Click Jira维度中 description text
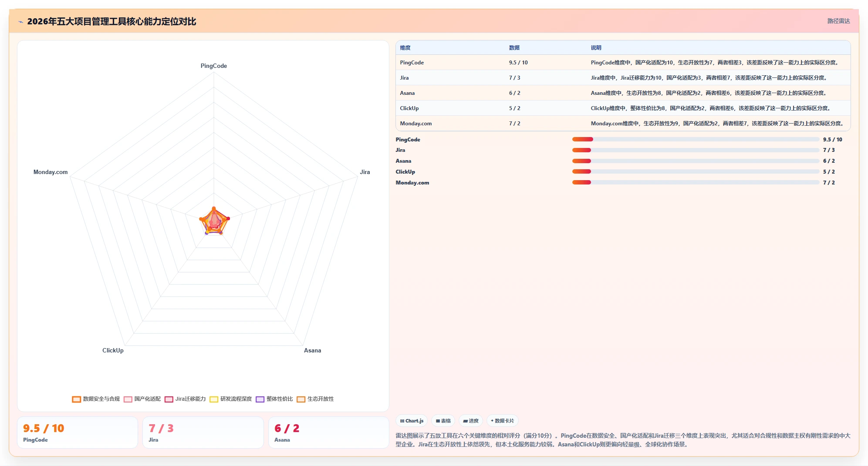The image size is (868, 466). point(709,78)
